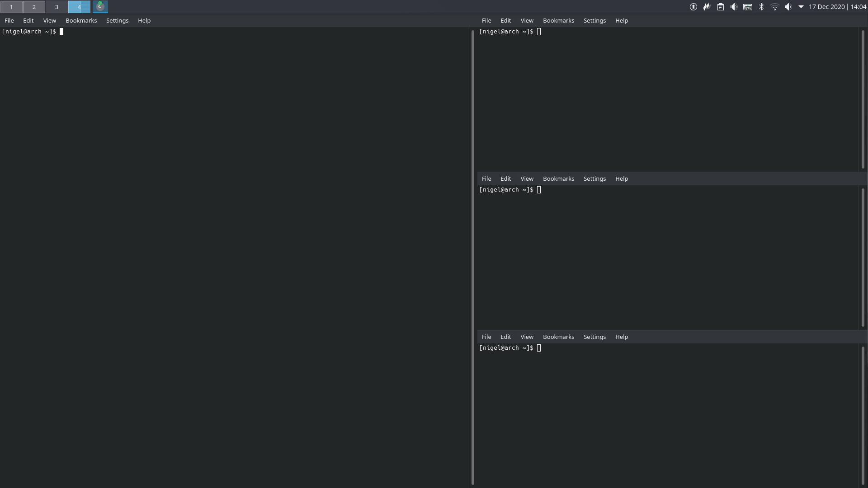The width and height of the screenshot is (868, 488).
Task: Switch to virtual desktop 1
Action: (11, 7)
